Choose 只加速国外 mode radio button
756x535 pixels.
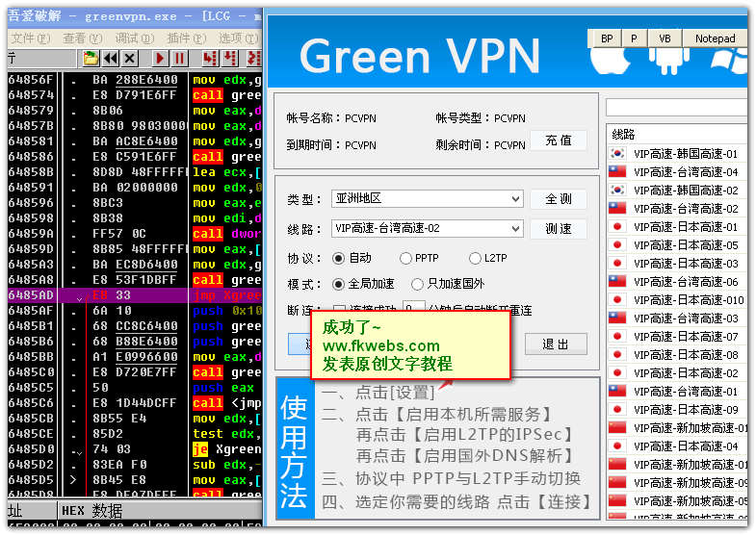click(x=417, y=284)
